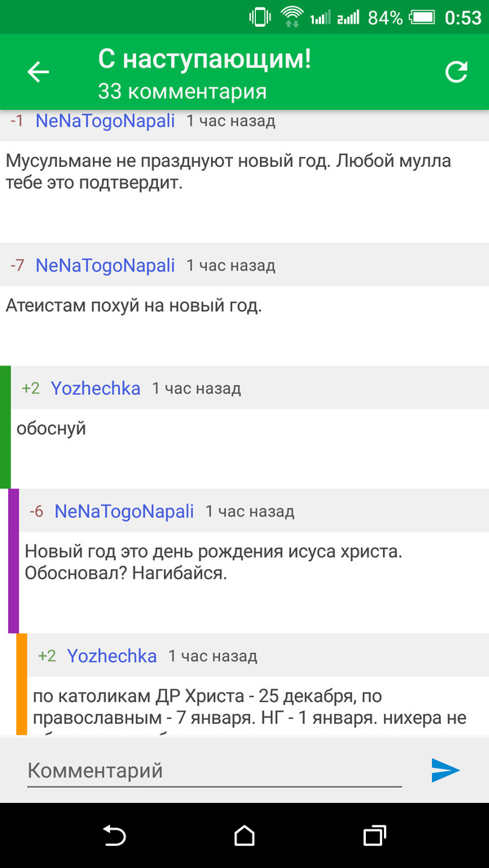
Task: Tap the green thread indicator bar beside обоснуй
Action: [3, 423]
